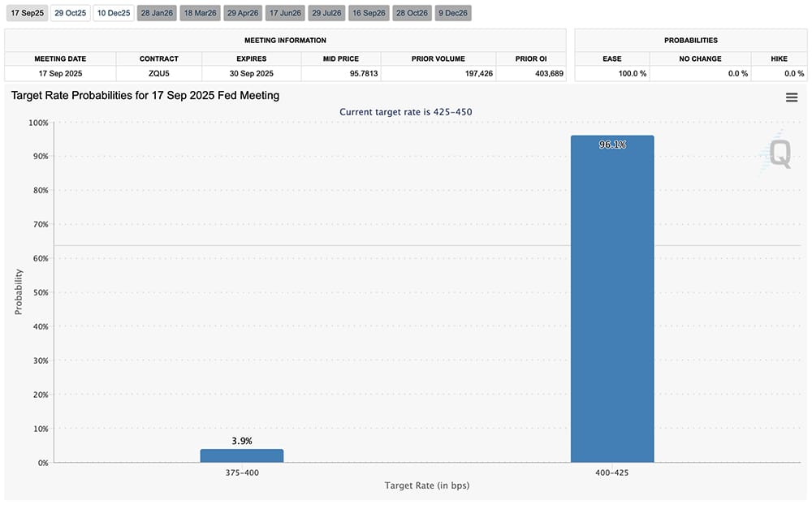Click the 3.9% bar for 375-400
812x505 pixels.
(x=242, y=455)
